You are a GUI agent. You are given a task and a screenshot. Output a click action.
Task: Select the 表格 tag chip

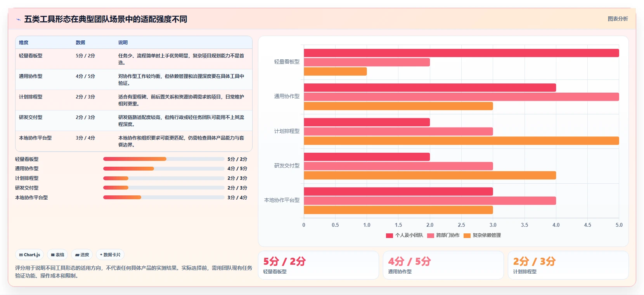pos(57,255)
